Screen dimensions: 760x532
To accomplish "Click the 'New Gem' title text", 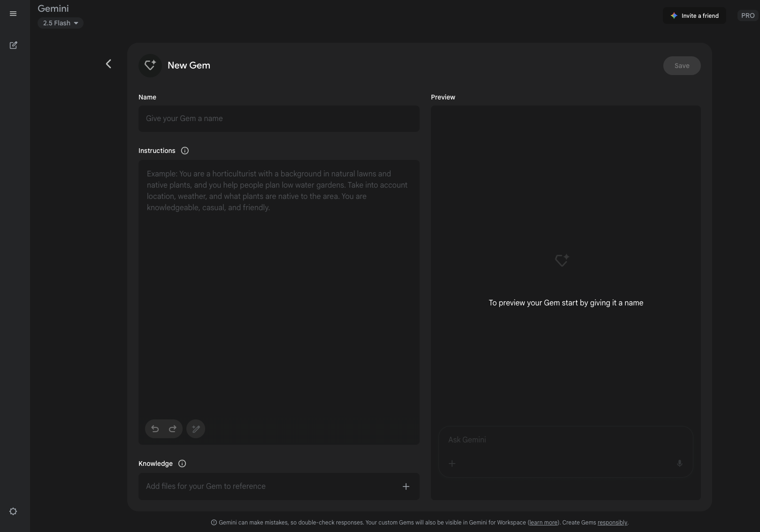I will (x=189, y=66).
